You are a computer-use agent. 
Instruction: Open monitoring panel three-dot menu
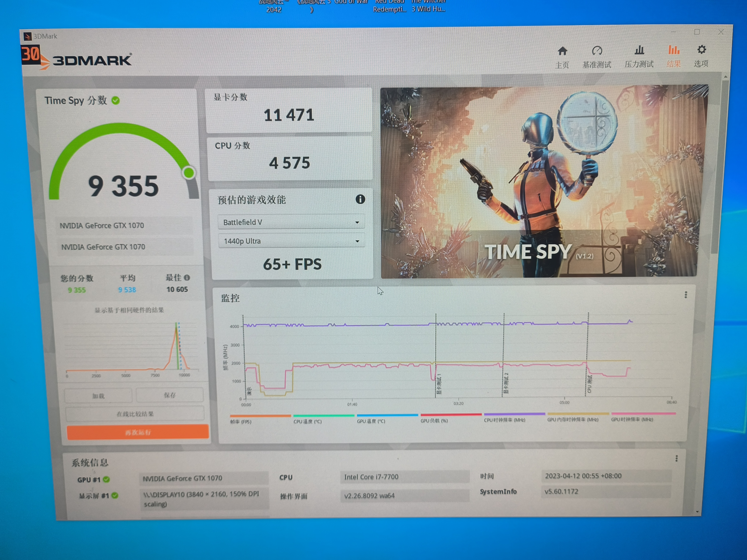click(x=685, y=295)
